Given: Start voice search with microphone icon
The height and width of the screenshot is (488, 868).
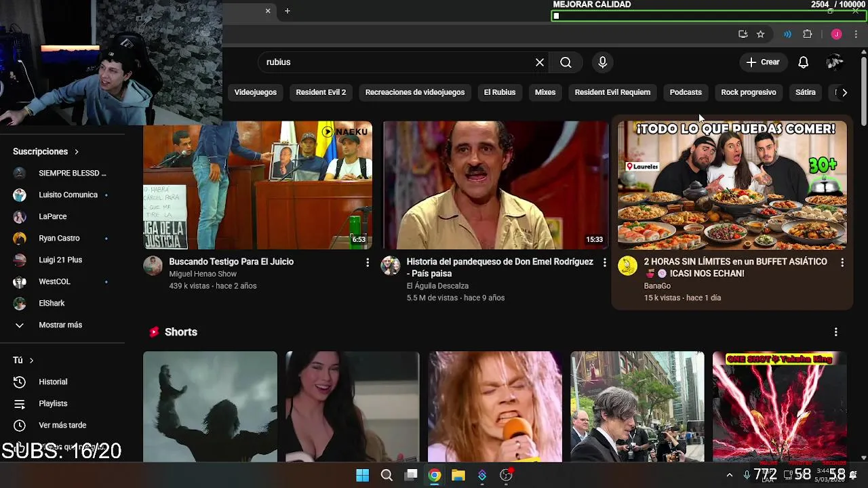Looking at the screenshot, I should tap(602, 62).
